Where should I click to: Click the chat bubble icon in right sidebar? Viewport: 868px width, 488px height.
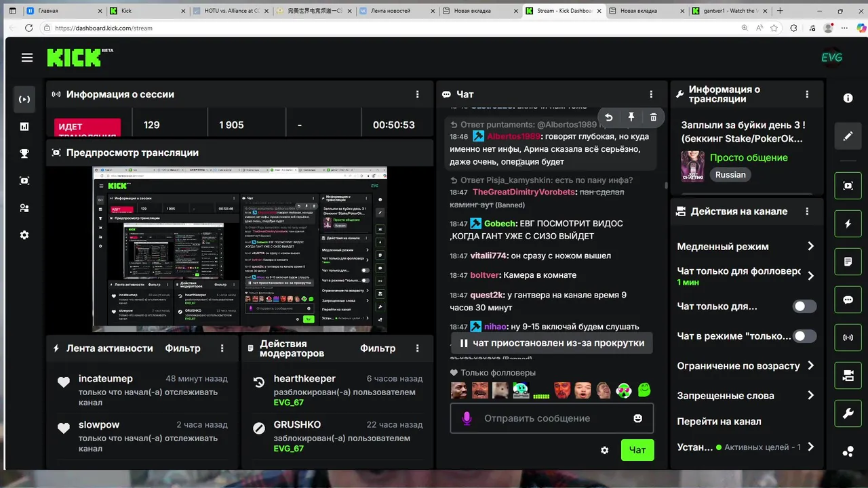848,300
